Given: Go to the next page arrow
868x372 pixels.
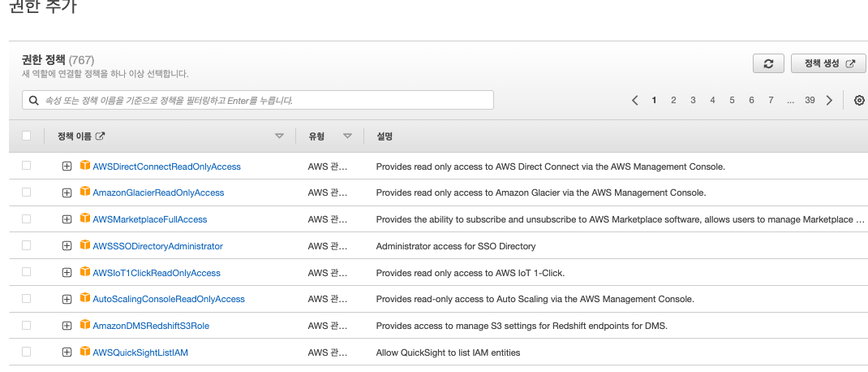Looking at the screenshot, I should 829,101.
